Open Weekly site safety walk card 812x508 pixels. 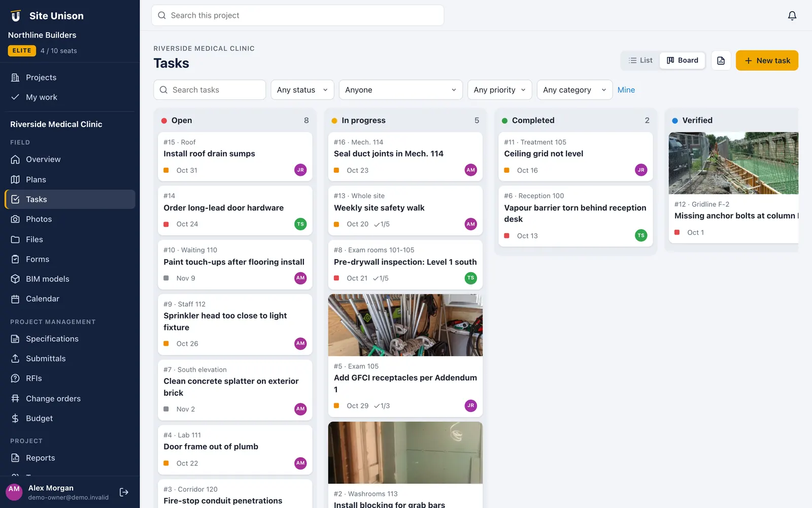(405, 210)
